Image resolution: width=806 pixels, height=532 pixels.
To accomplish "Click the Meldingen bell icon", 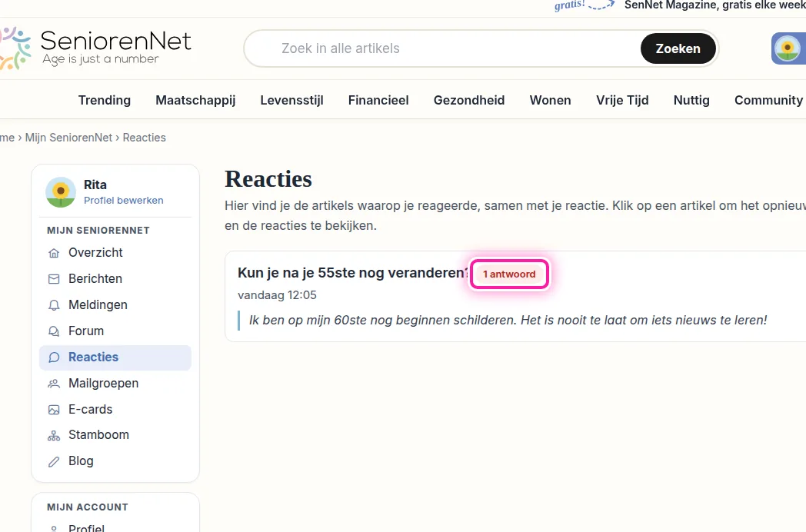I will [54, 305].
